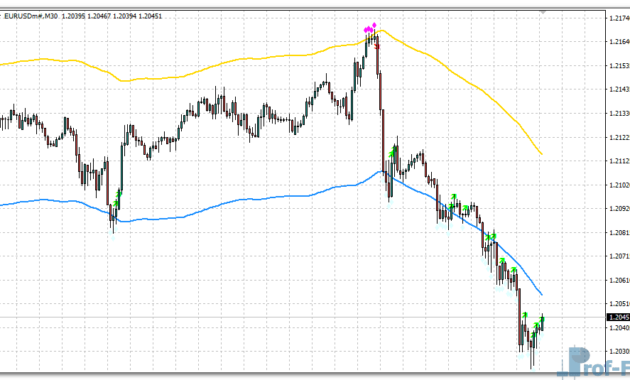This screenshot has height=380, width=630.
Task: Click the 1.2030 price scale label
Action: [619, 351]
